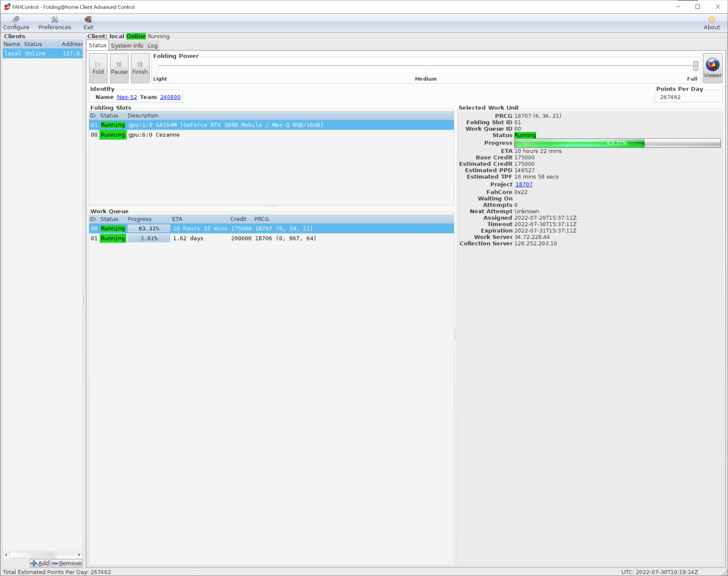This screenshot has width=728, height=576.
Task: Minimize the FAHControl window
Action: [678, 7]
